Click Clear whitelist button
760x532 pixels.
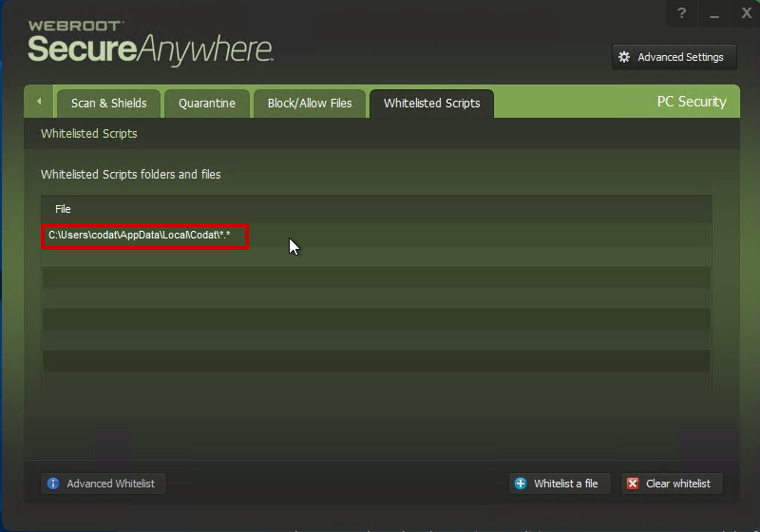pos(672,484)
